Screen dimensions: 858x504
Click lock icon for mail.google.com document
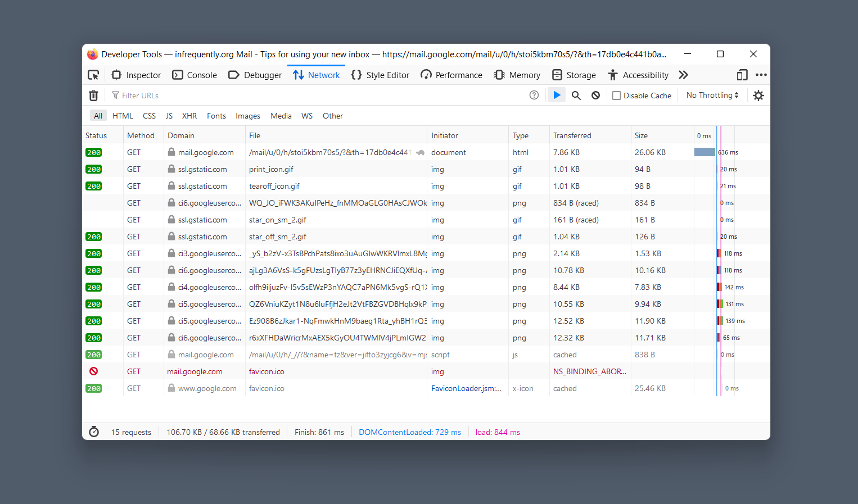[x=171, y=152]
